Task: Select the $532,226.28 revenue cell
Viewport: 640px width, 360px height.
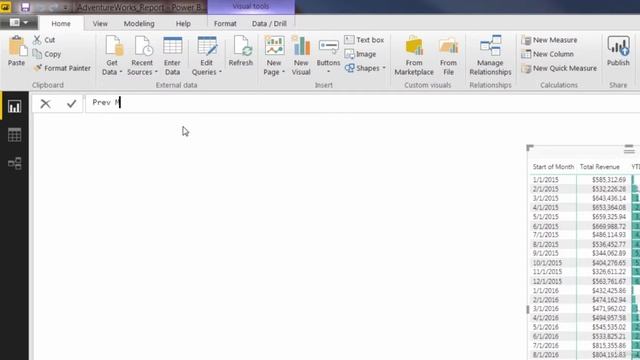Action: (x=609, y=189)
